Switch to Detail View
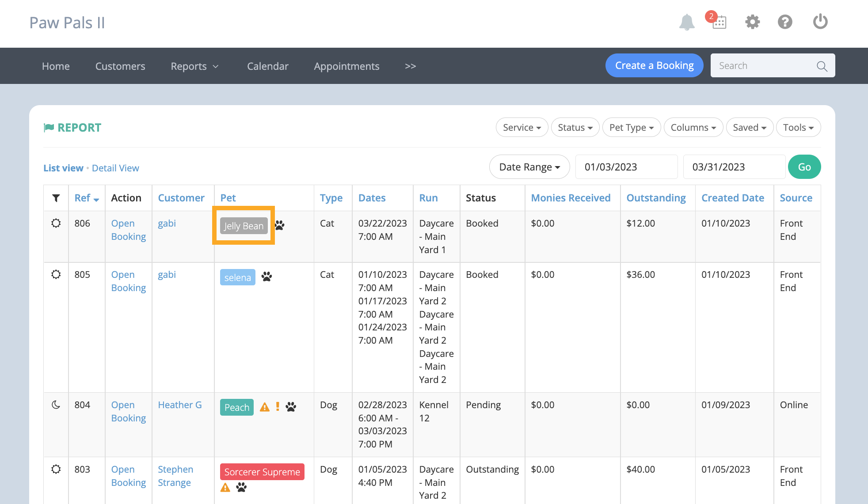Viewport: 868px width, 504px height. coord(115,168)
